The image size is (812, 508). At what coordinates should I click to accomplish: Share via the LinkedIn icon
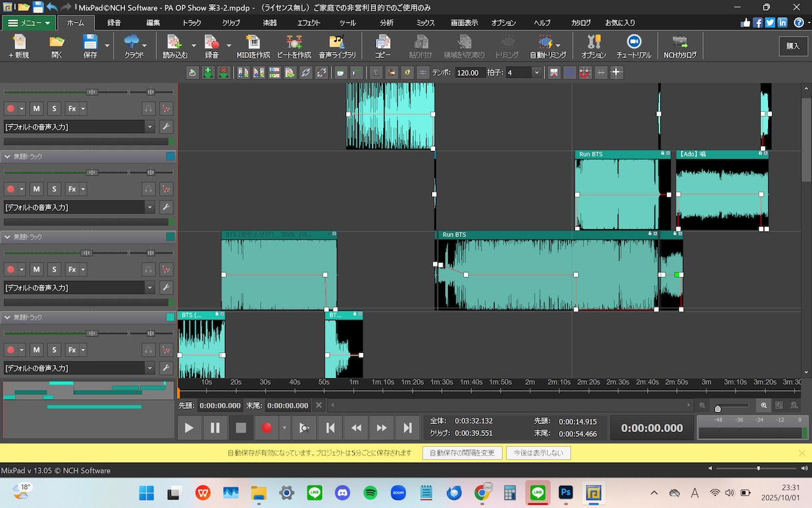782,22
